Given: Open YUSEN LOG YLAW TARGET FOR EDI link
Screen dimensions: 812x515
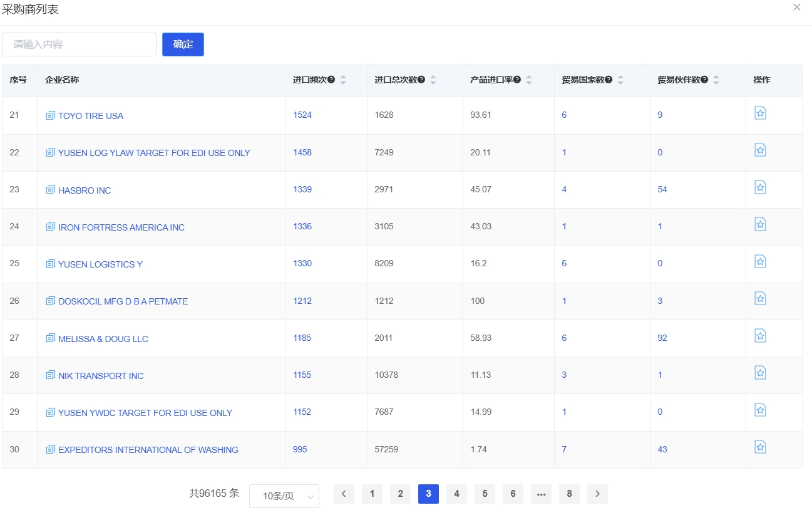Looking at the screenshot, I should 154,153.
